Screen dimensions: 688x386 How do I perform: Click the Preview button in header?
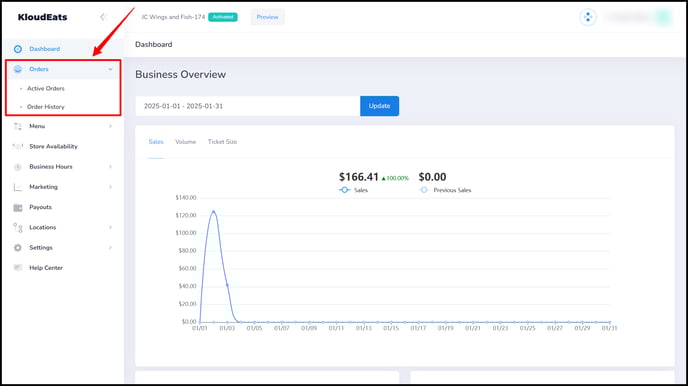point(268,17)
